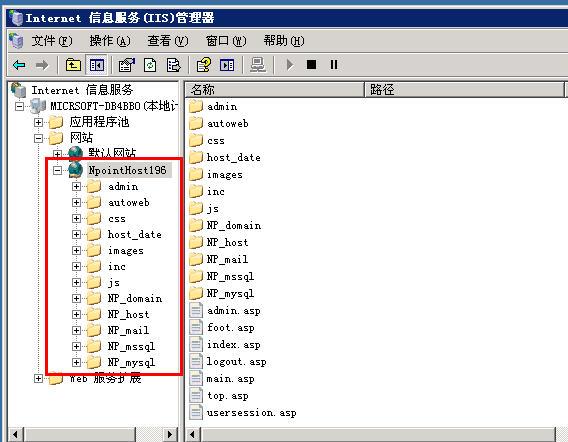Toggle the action pane toolbar icon

pos(227,65)
